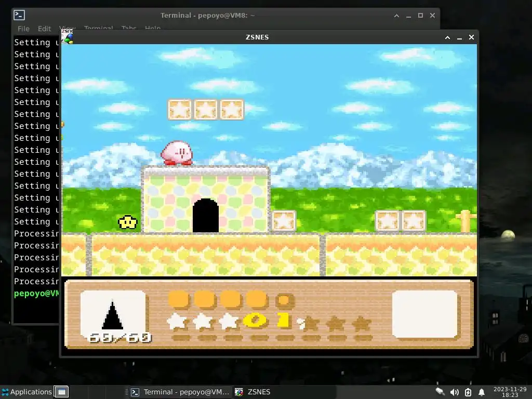Minimize the Terminal window
532x399 pixels.
click(x=408, y=15)
